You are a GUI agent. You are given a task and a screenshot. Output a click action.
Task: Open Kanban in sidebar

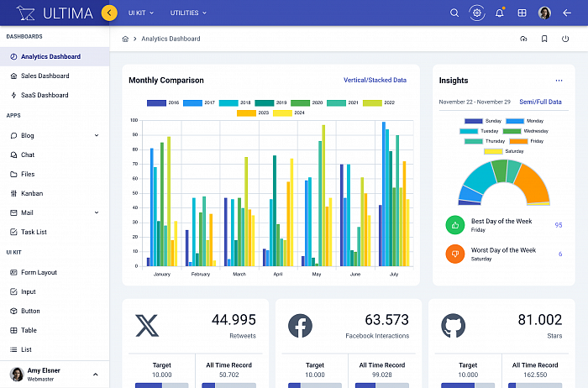[x=55, y=193]
